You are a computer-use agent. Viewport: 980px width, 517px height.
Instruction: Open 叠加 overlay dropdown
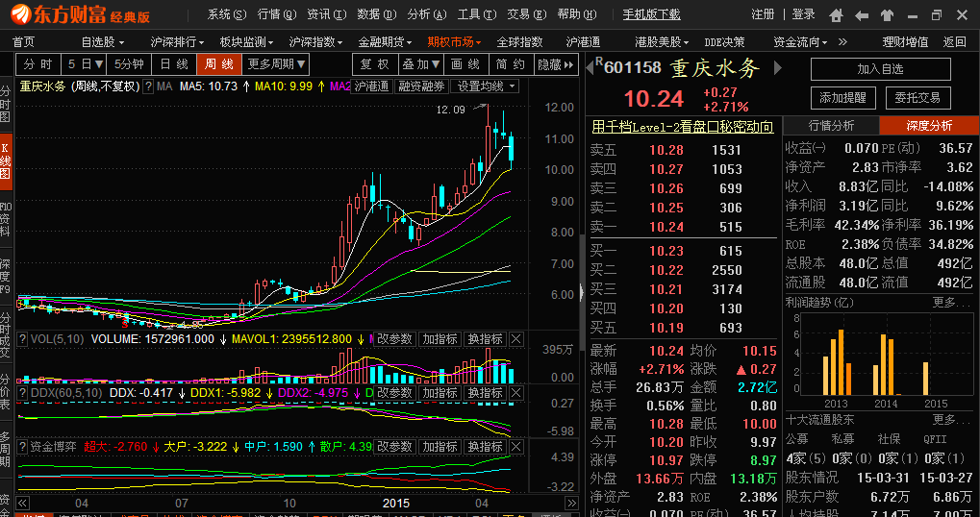pyautogui.click(x=420, y=64)
